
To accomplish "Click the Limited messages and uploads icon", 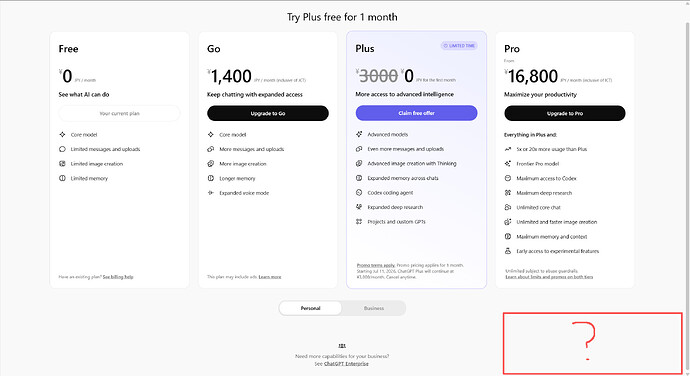I will click(x=62, y=149).
